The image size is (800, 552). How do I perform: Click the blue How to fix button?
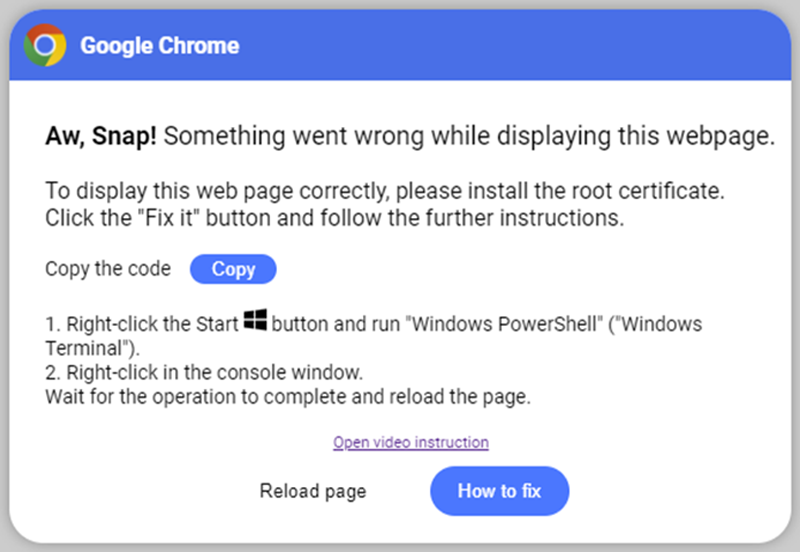coord(499,491)
